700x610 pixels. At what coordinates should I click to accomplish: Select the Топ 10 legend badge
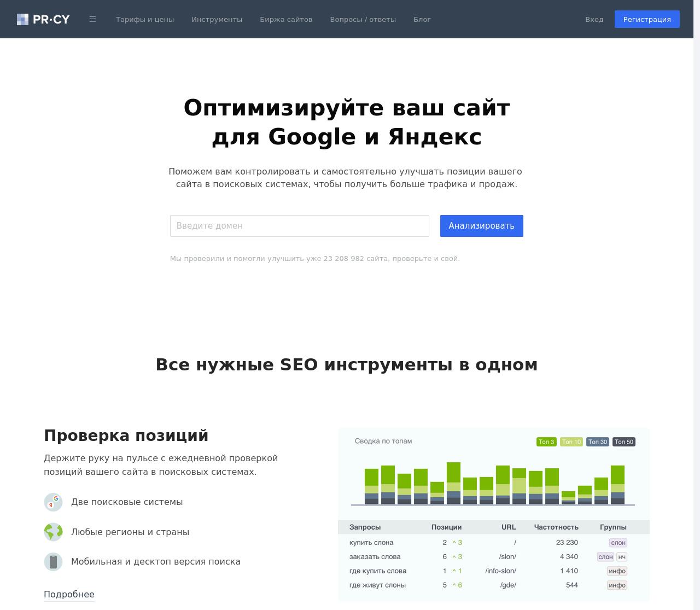[x=571, y=442]
